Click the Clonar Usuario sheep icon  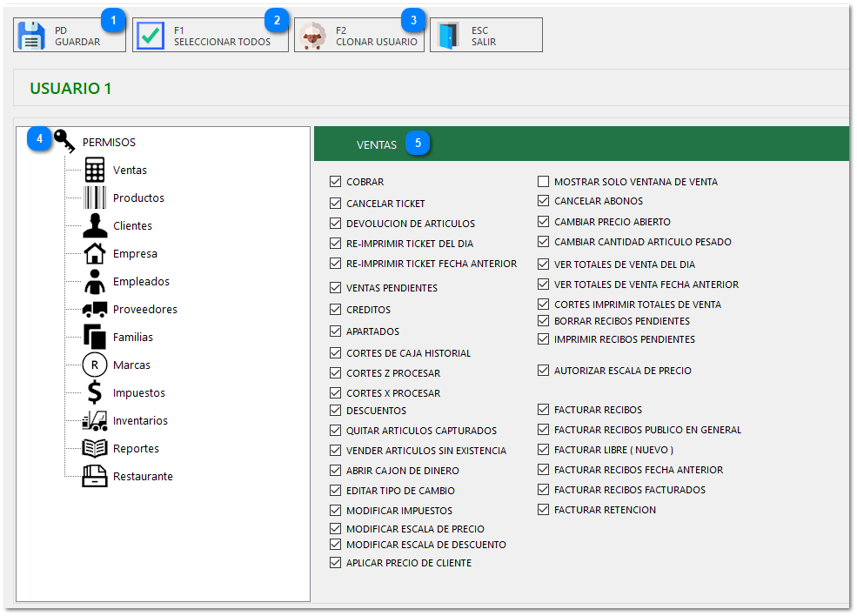pos(311,36)
